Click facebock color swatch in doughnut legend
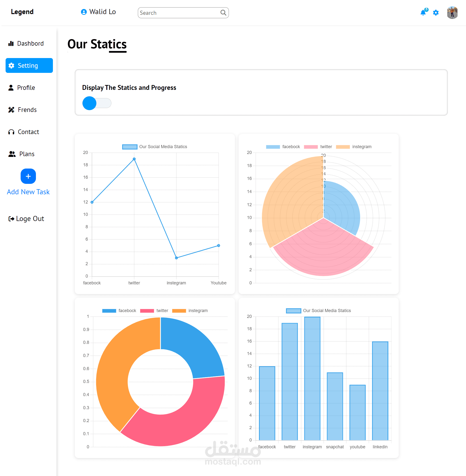Viewport: 466px width, 476px height. (109, 311)
